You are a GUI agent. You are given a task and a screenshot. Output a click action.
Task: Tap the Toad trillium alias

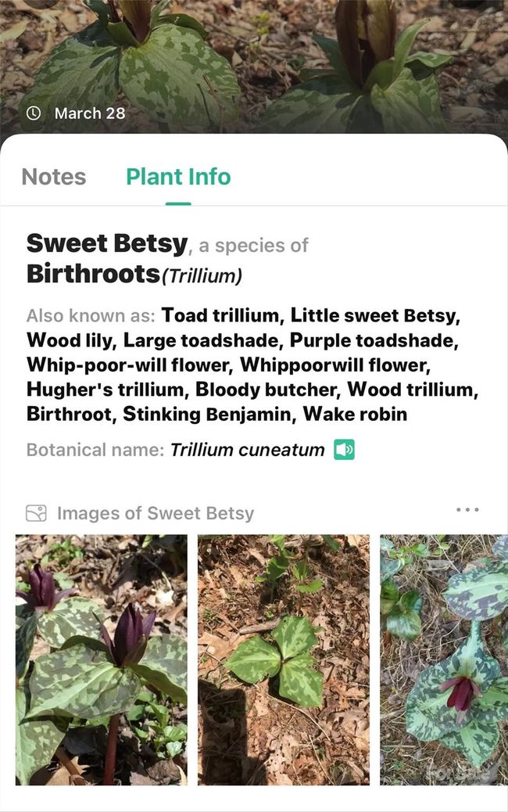(x=220, y=316)
